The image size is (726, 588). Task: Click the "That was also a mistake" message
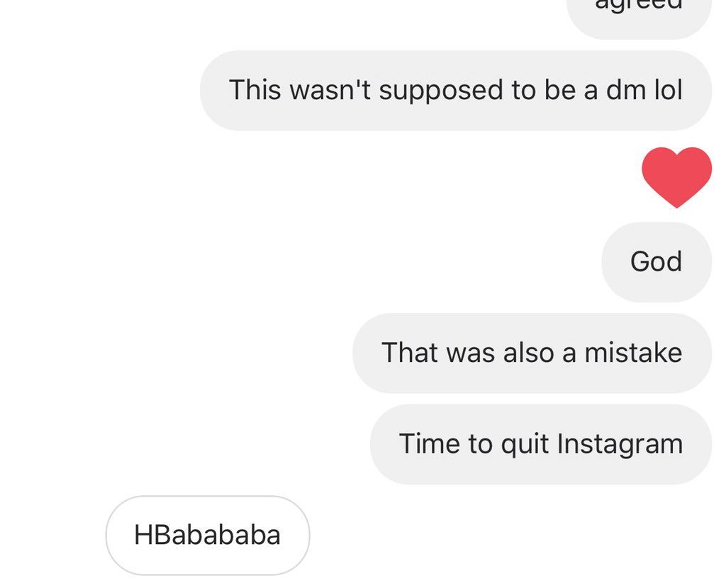[532, 353]
